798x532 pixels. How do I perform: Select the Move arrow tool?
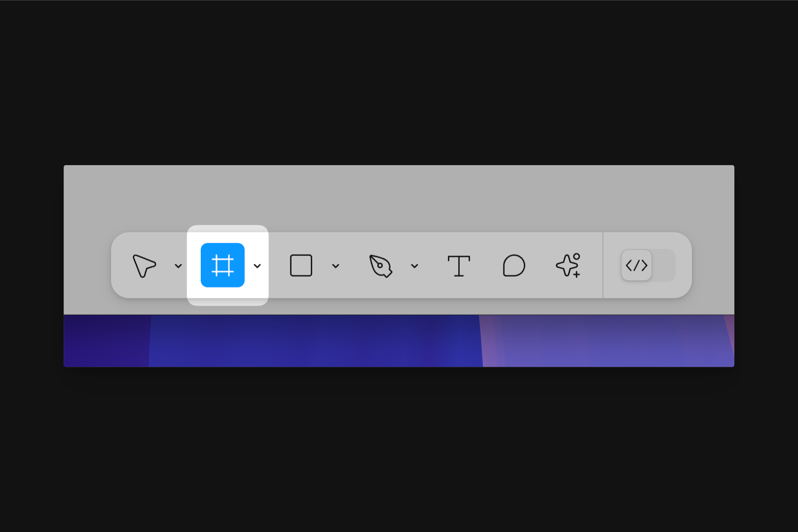point(144,266)
